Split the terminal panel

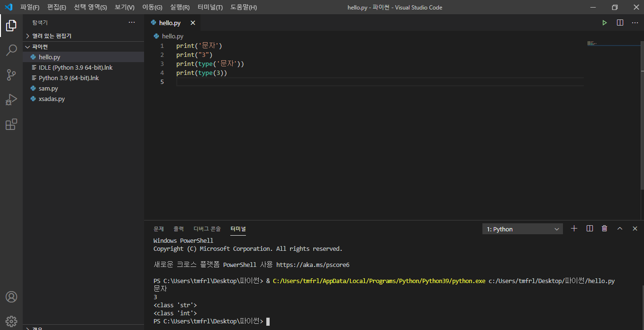(590, 229)
